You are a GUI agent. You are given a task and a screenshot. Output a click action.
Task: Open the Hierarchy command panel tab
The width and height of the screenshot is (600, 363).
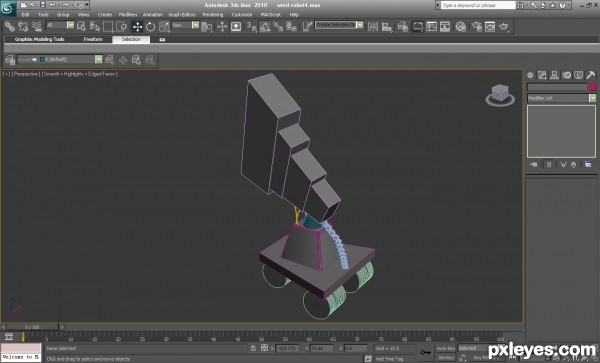point(554,75)
